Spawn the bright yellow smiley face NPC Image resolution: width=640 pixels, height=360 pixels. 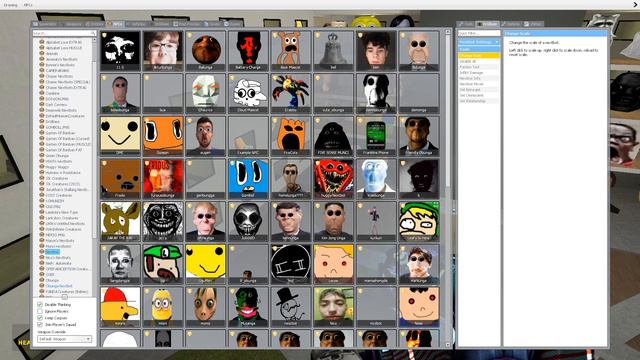tap(205, 264)
